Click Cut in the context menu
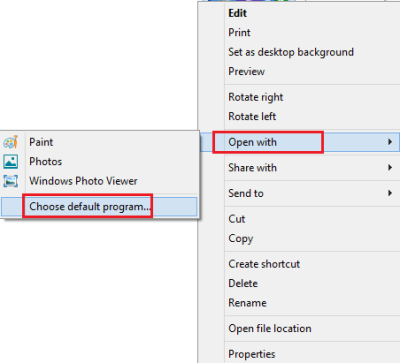The height and width of the screenshot is (363, 400). [237, 219]
